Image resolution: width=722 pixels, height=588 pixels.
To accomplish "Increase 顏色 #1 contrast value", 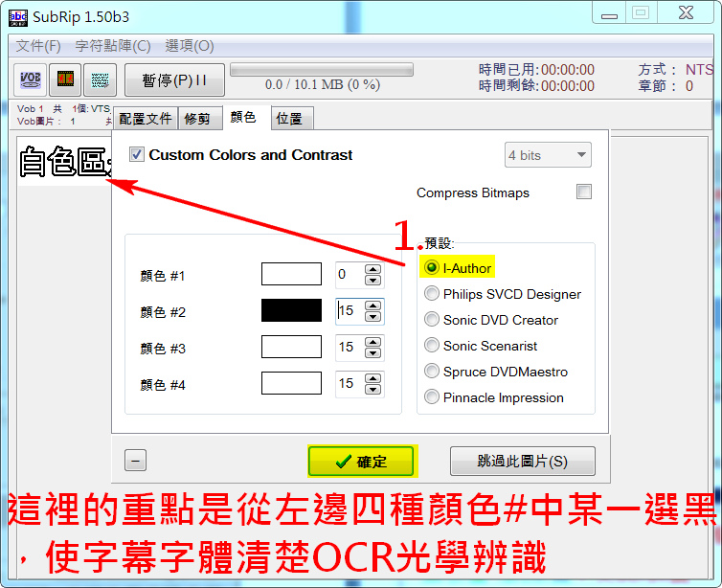I will tap(373, 269).
